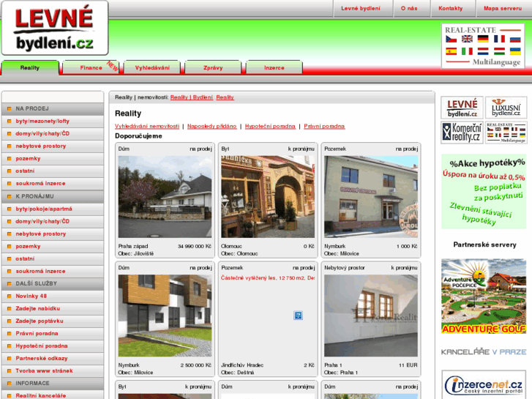
Task: Open the Hypoteční poradna link in content
Action: 270,127
